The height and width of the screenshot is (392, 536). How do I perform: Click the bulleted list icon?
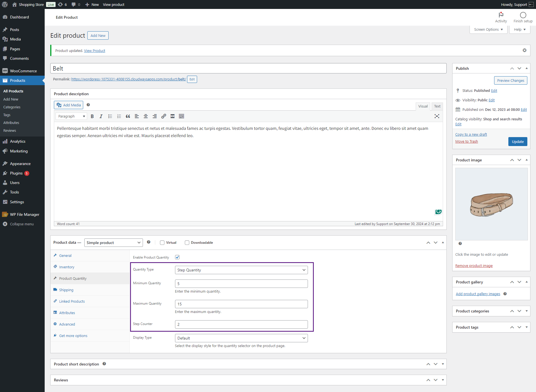(x=110, y=116)
